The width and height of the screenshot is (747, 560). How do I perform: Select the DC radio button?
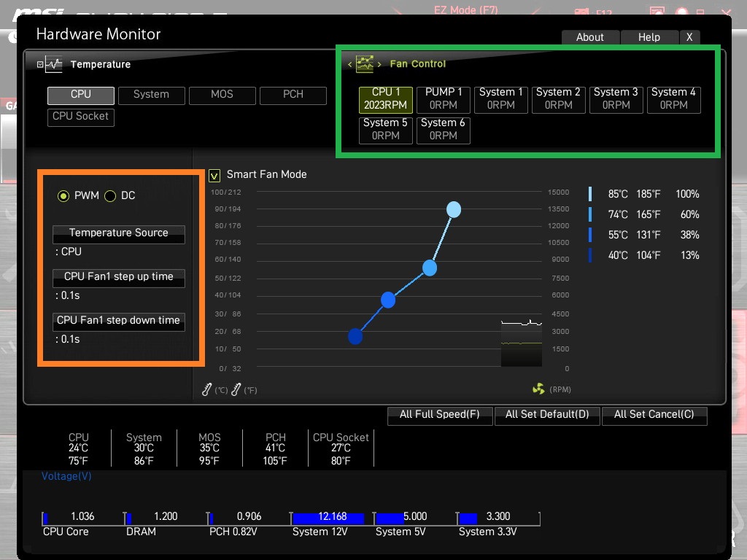click(110, 195)
